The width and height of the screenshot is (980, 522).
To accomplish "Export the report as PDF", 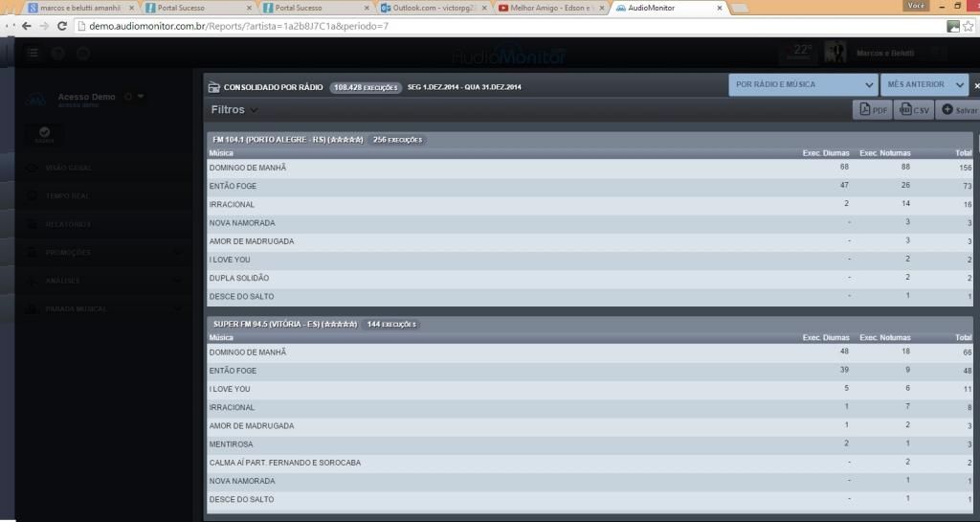I will tap(872, 110).
